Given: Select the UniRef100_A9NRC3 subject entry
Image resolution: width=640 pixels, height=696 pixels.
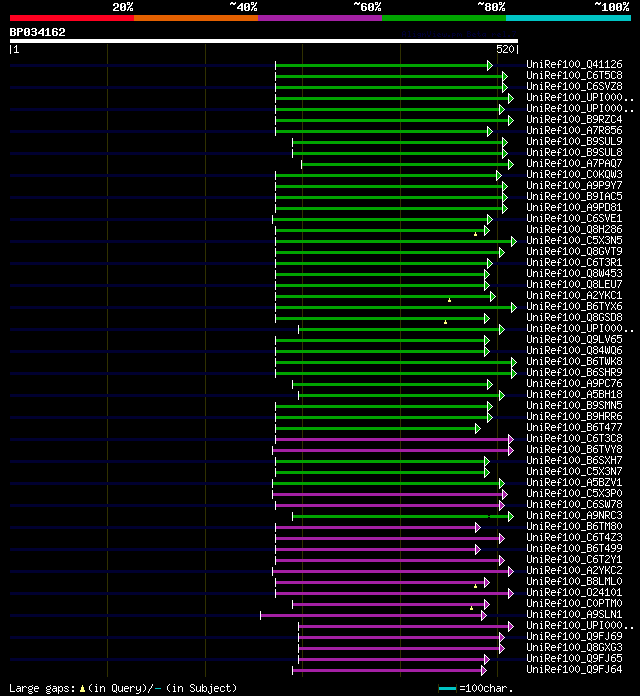Looking at the screenshot, I should [574, 515].
